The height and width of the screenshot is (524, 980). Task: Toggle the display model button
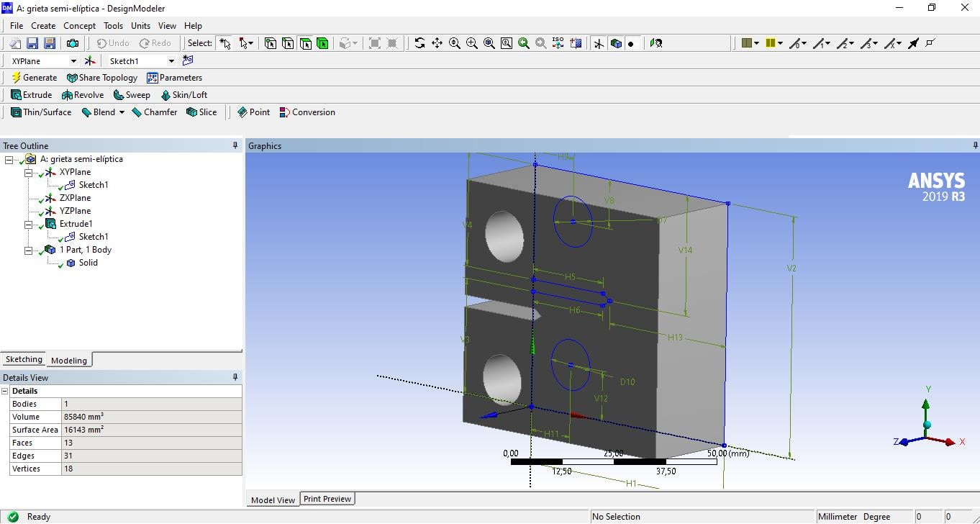point(616,43)
